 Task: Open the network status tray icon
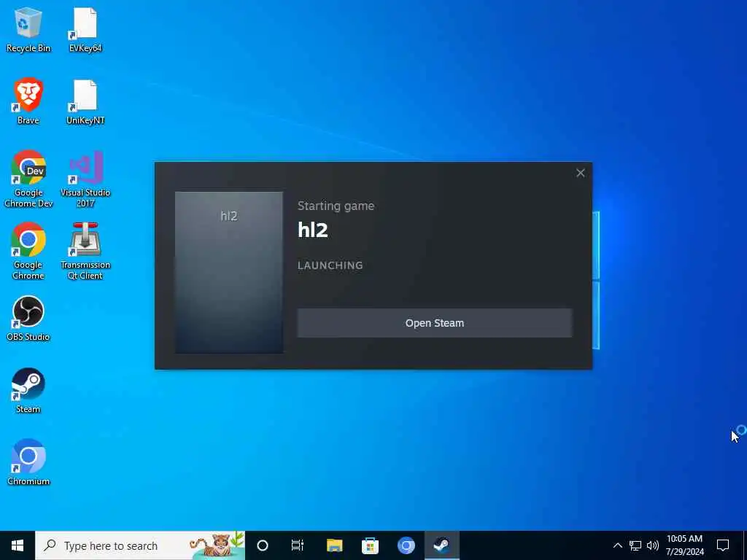[x=635, y=545]
